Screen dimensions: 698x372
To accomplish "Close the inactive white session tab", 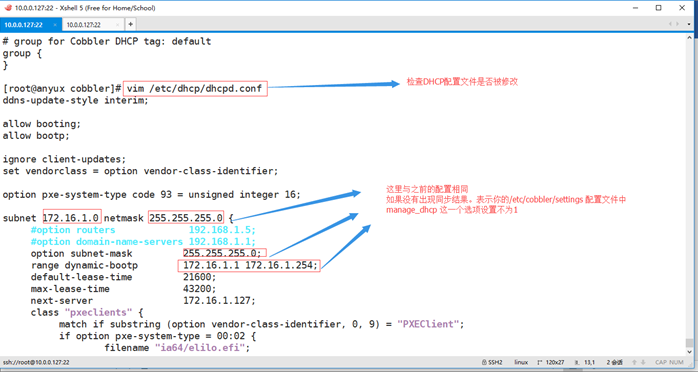I will (x=117, y=25).
